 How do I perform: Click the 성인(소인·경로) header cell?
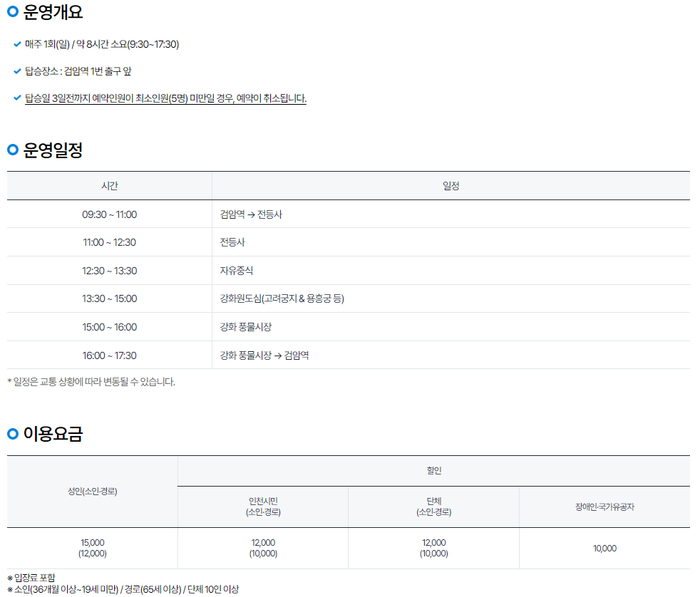(93, 492)
